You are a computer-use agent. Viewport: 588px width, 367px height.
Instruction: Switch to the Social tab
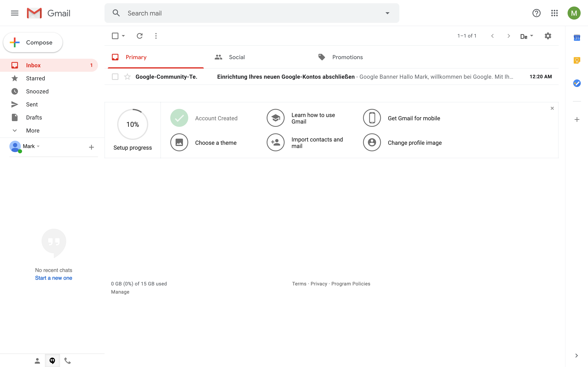236,57
